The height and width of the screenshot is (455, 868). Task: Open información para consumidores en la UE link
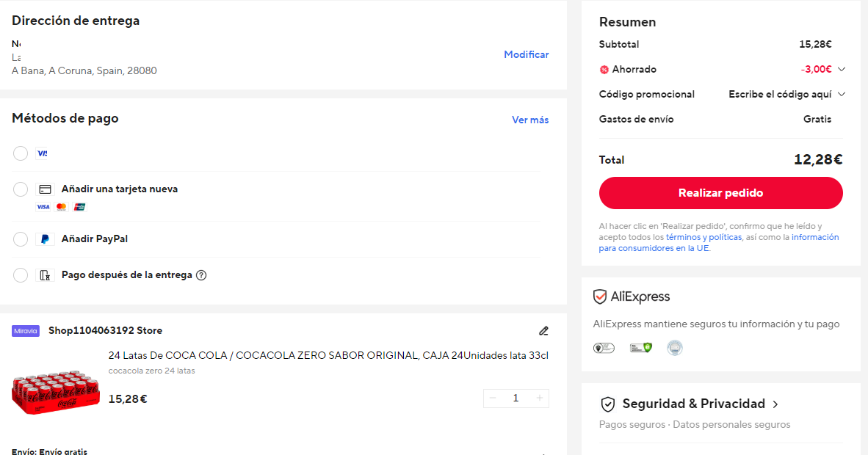[x=719, y=242]
